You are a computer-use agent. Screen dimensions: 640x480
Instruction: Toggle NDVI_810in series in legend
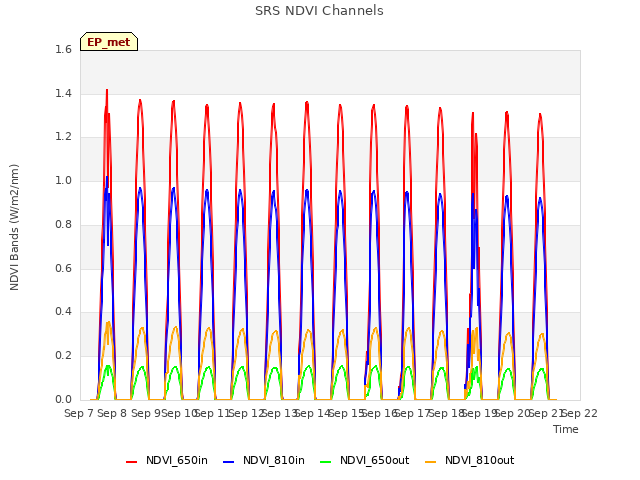tap(264, 461)
